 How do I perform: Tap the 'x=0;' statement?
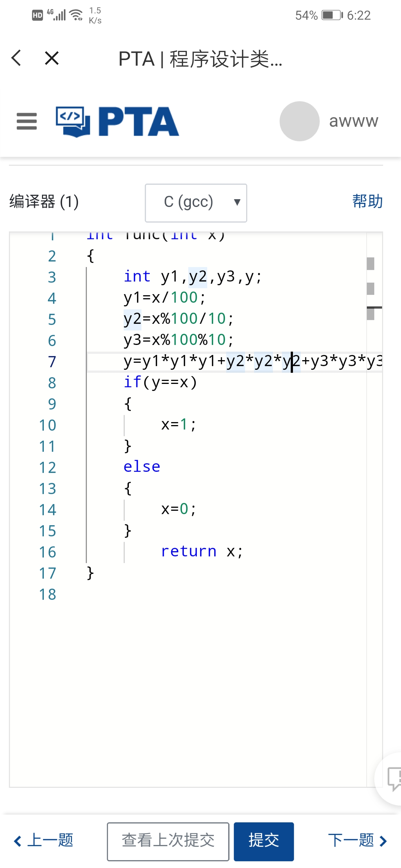point(178,509)
